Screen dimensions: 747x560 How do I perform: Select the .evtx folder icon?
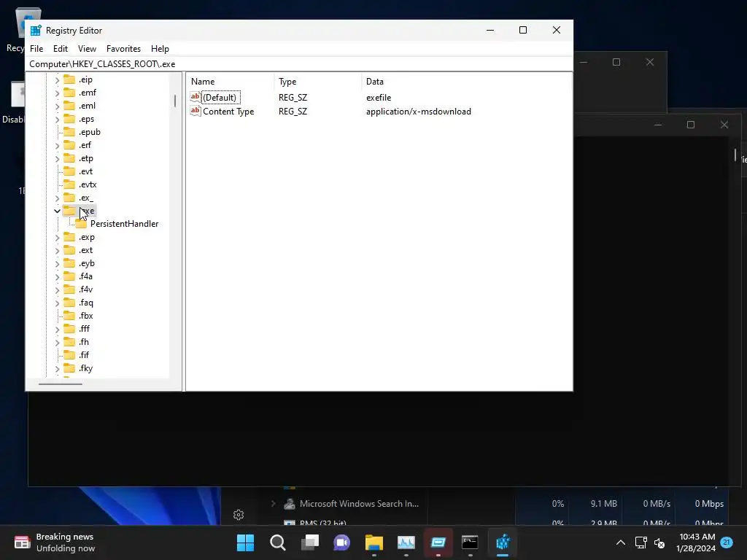[69, 184]
